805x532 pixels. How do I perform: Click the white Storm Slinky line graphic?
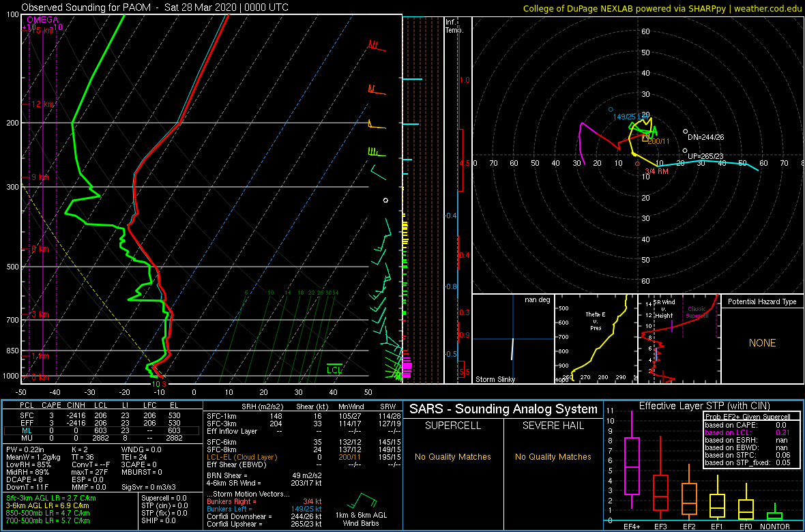[512, 349]
